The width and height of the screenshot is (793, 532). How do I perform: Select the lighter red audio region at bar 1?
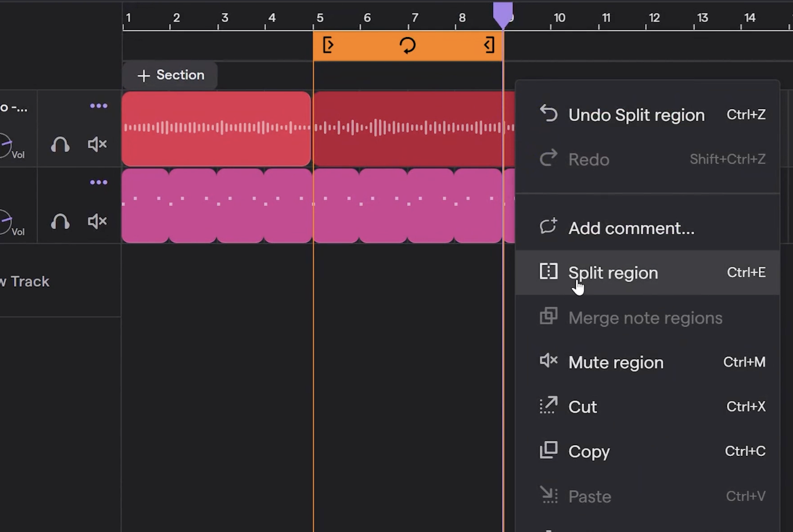tap(216, 128)
